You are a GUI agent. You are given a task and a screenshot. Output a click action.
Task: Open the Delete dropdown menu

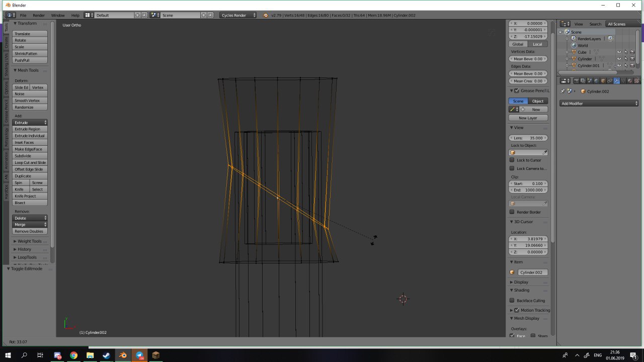(30, 218)
